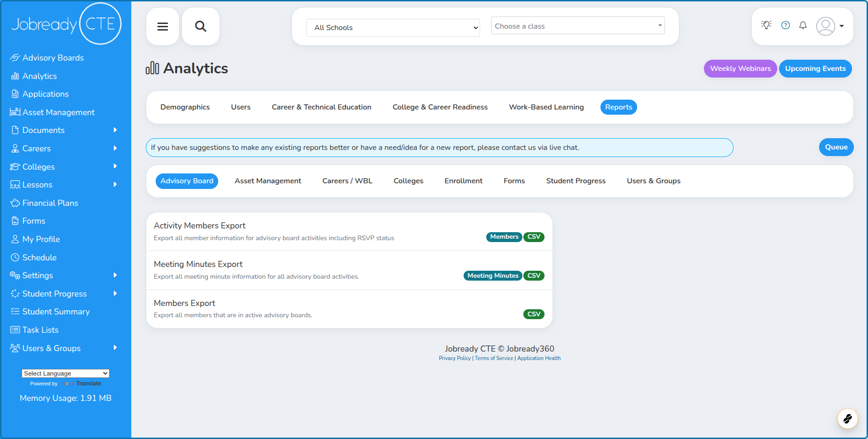Click the Documents file icon
The width and height of the screenshot is (868, 439).
point(15,130)
